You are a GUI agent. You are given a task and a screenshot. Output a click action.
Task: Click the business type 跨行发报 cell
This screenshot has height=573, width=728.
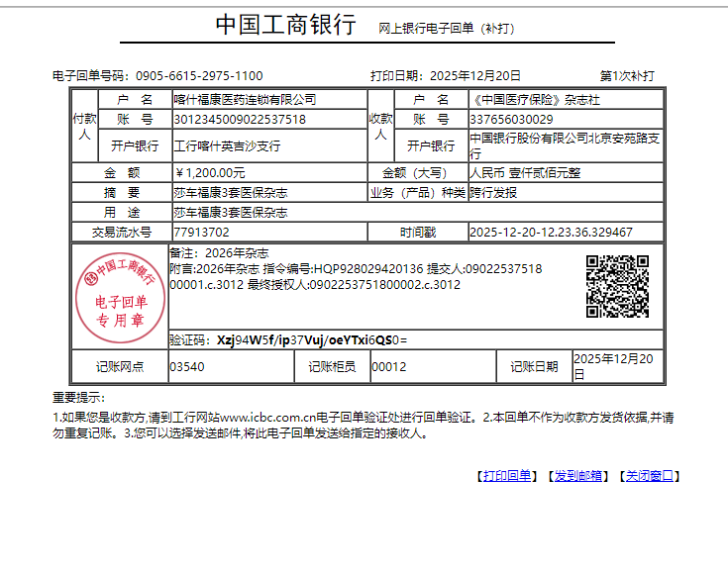pos(493,192)
